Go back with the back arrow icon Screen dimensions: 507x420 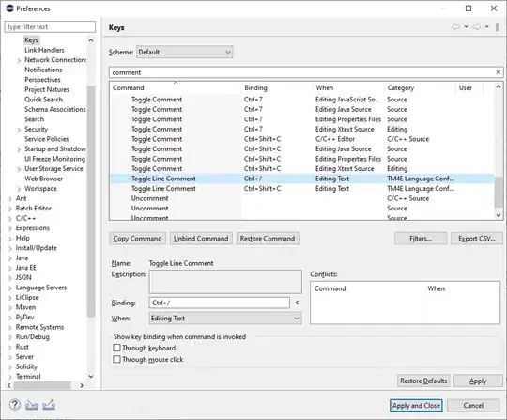(456, 27)
